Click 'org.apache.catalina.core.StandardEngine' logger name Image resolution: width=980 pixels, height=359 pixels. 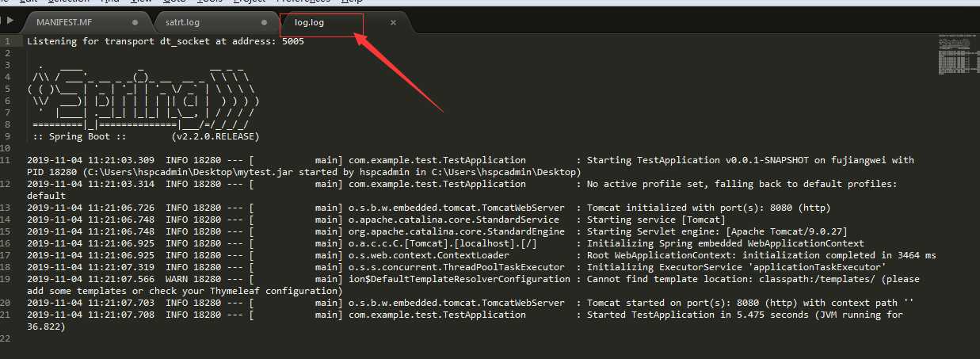point(457,231)
